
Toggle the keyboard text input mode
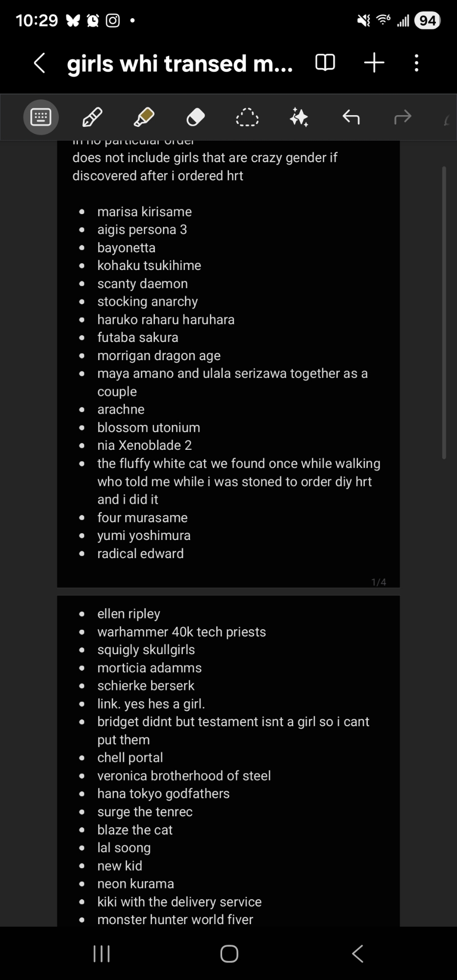tap(41, 117)
